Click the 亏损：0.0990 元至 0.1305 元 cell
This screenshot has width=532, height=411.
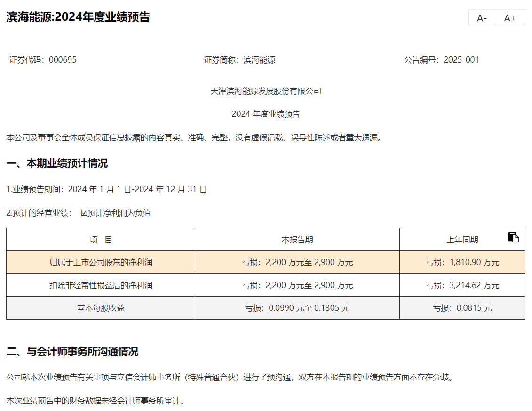click(x=297, y=308)
